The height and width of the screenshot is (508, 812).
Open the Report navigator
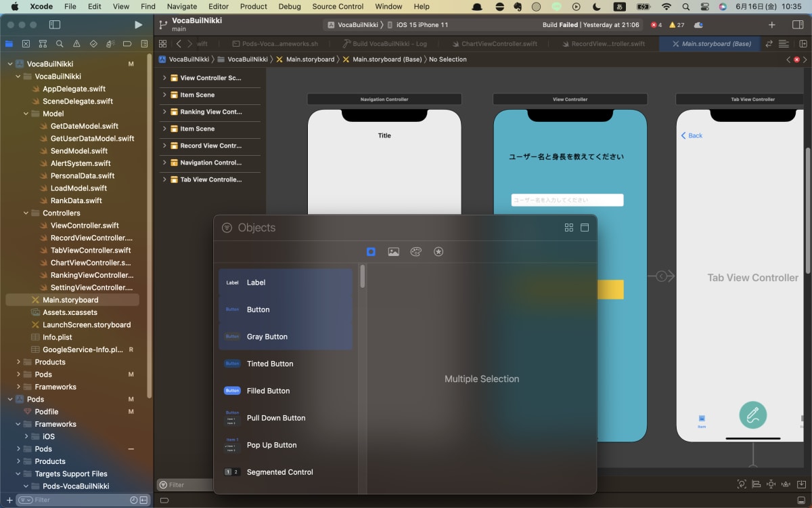pyautogui.click(x=143, y=43)
